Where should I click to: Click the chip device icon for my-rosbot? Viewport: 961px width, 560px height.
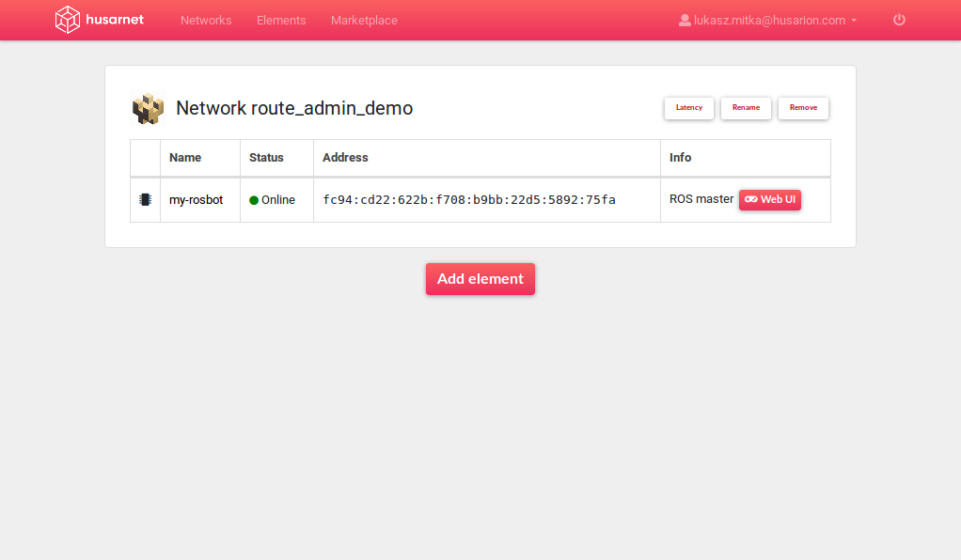pyautogui.click(x=145, y=200)
